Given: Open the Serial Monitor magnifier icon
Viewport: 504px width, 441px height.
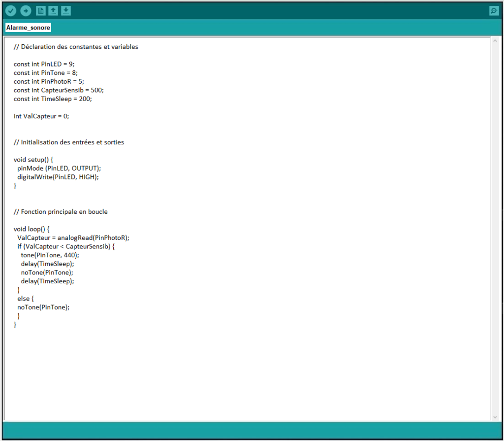Looking at the screenshot, I should point(493,11).
